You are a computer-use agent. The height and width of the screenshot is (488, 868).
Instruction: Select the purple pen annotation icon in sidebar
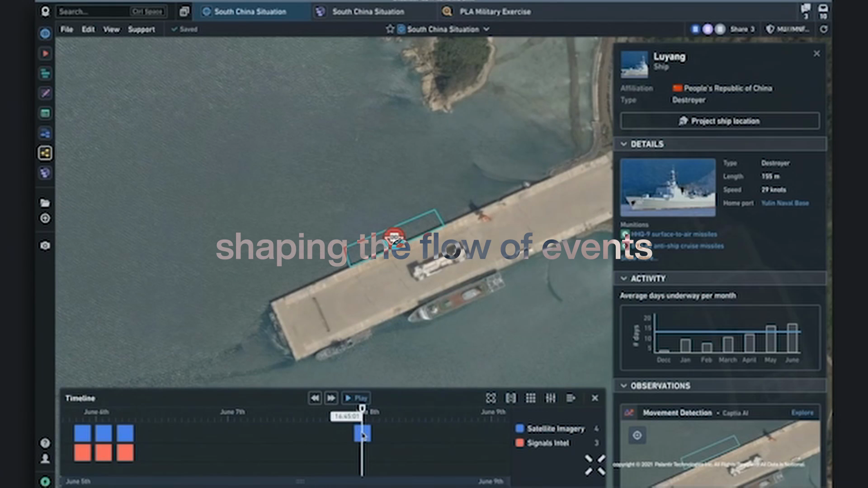(45, 93)
